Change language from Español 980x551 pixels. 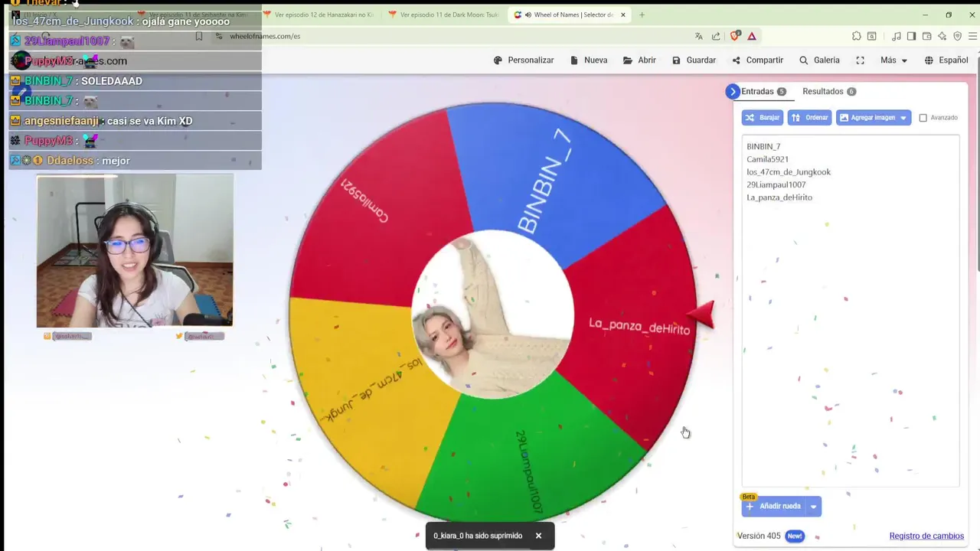(946, 60)
